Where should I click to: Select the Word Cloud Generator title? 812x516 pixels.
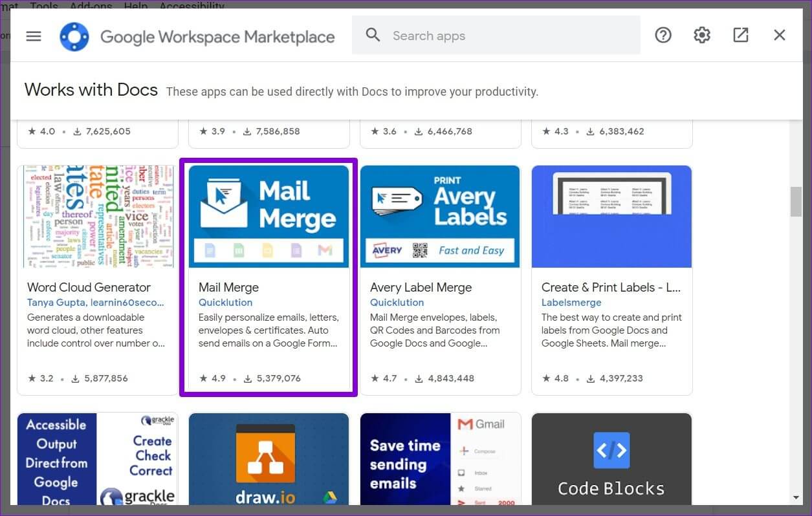[89, 287]
